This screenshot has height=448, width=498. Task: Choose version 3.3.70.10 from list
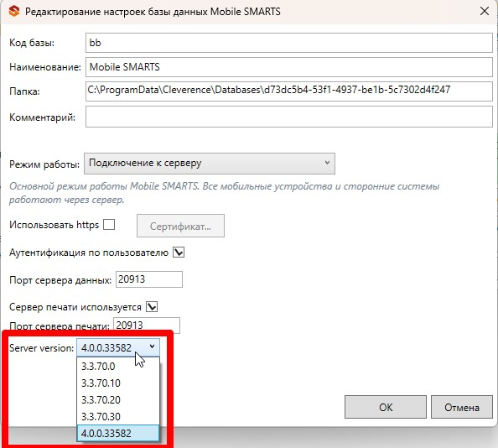(118, 383)
